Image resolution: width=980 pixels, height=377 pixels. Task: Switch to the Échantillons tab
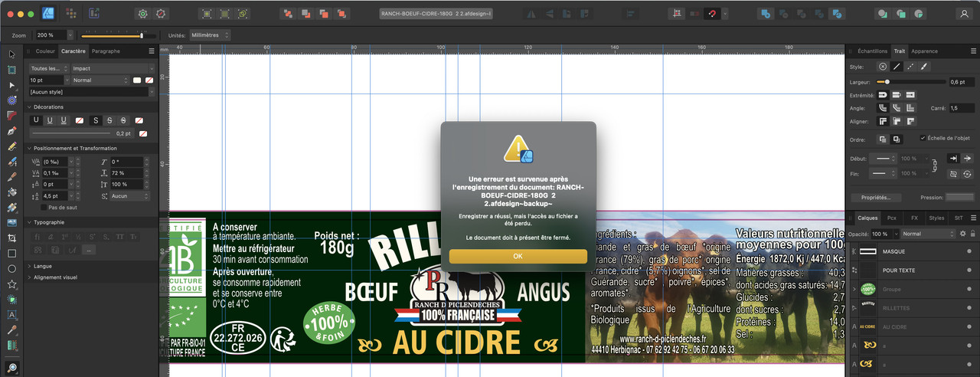pyautogui.click(x=872, y=51)
